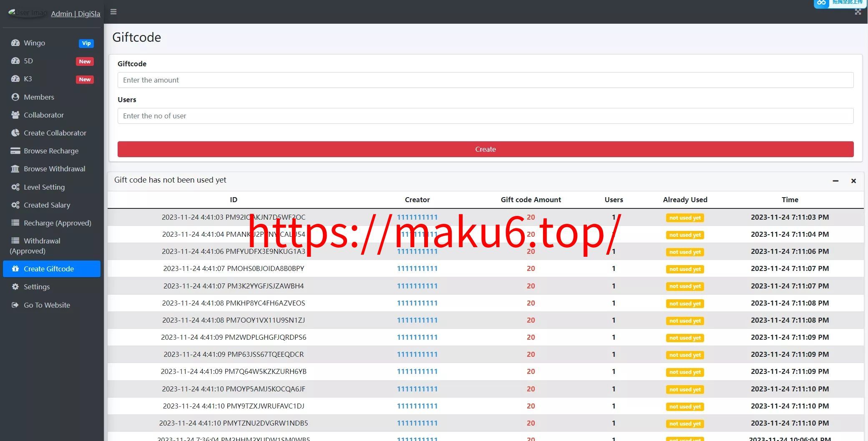Click the Browse Recharge card icon
The image size is (868, 441).
tap(15, 151)
